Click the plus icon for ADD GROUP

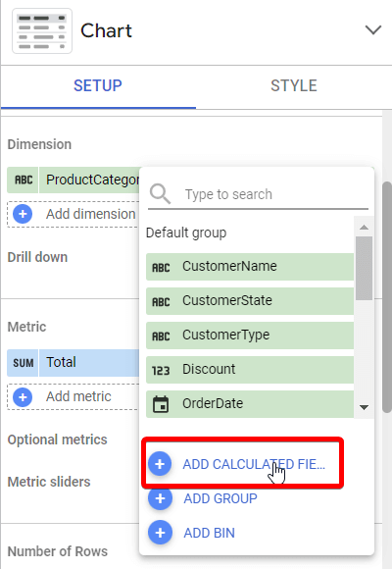point(160,498)
